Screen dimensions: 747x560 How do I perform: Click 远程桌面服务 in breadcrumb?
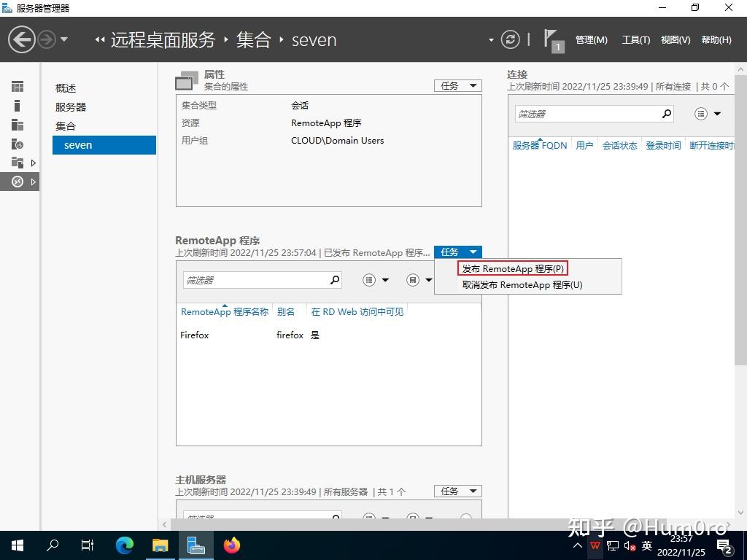pyautogui.click(x=163, y=40)
